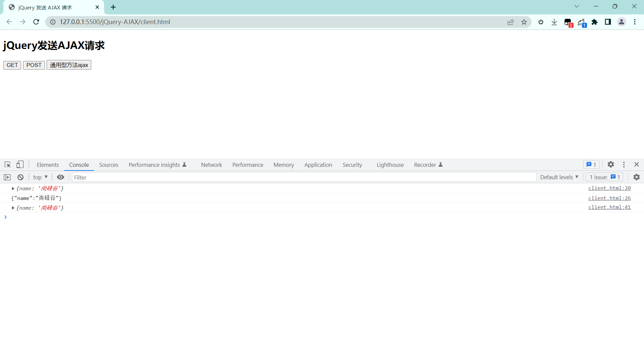Open the Recorder tab

[428, 165]
